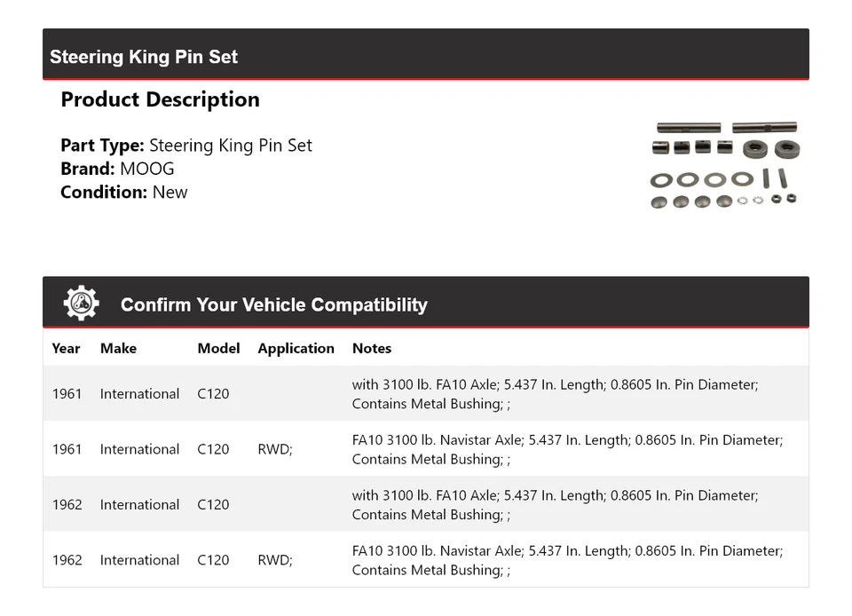This screenshot has height=616, width=852.
Task: Click C120 model in the first row
Action: [x=213, y=393]
